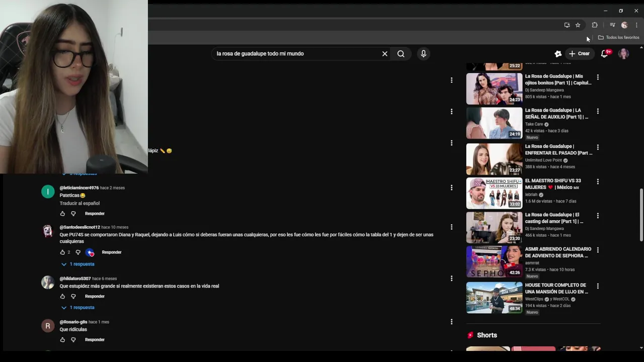Open HOUSE TOUR mansión de lujo thumbnail
This screenshot has width=644, height=362.
click(x=494, y=298)
